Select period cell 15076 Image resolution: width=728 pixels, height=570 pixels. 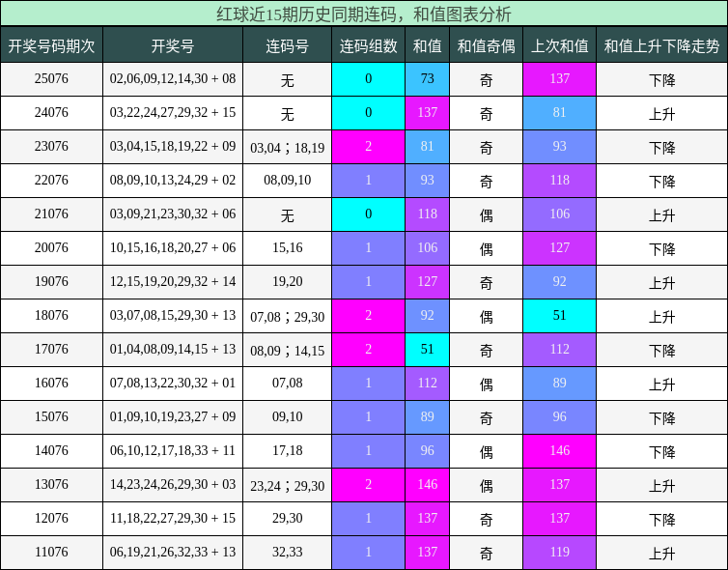coord(51,417)
